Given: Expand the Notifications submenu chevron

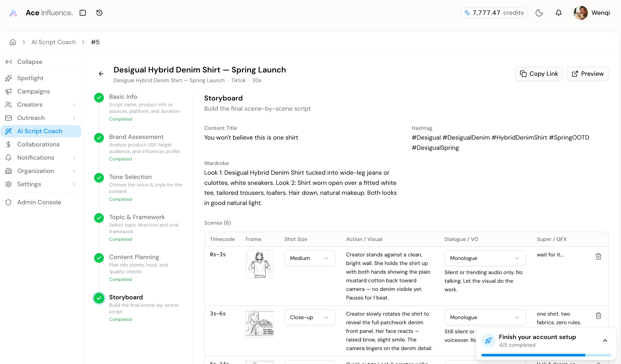Looking at the screenshot, I should [74, 158].
